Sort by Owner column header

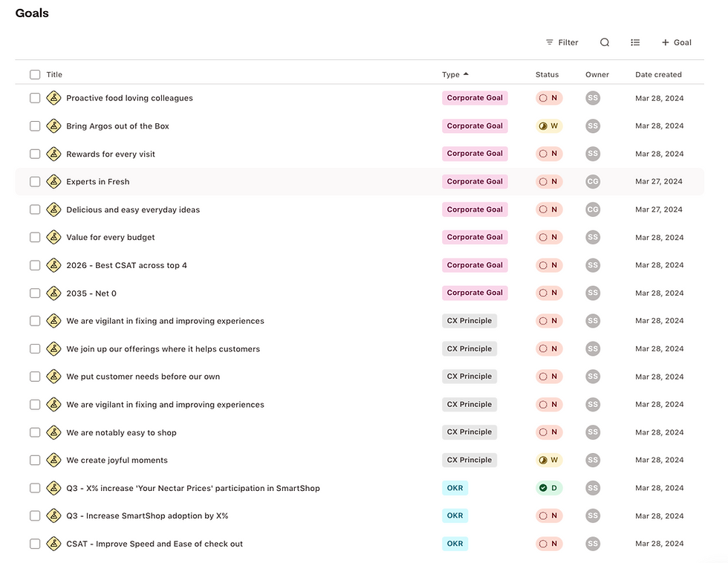click(x=597, y=74)
